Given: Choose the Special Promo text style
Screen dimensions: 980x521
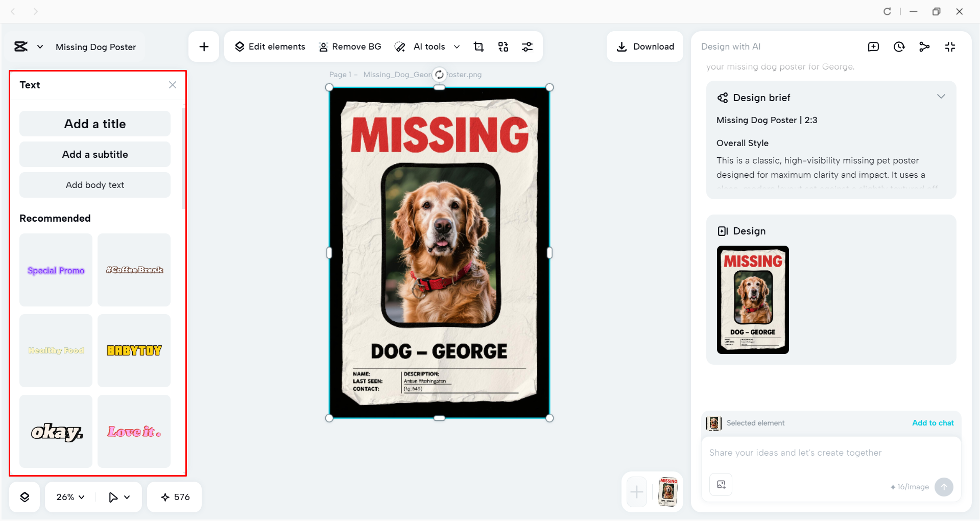Looking at the screenshot, I should coord(56,270).
